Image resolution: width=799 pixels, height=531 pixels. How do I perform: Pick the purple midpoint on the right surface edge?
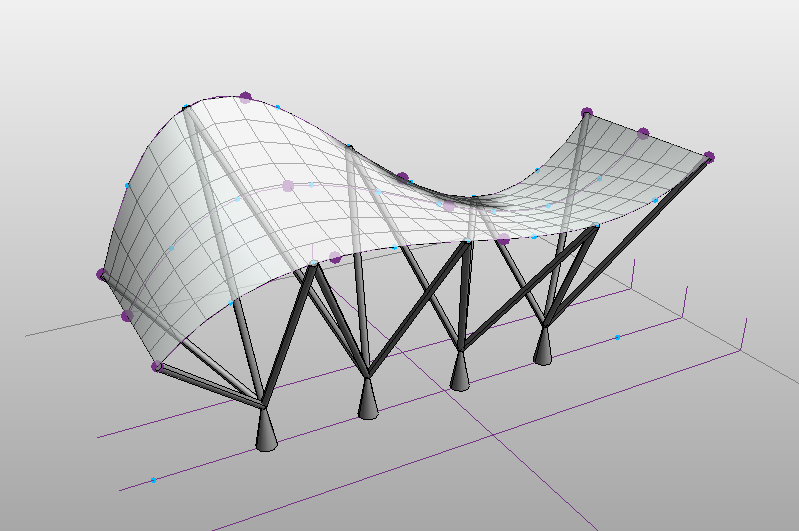(x=643, y=132)
